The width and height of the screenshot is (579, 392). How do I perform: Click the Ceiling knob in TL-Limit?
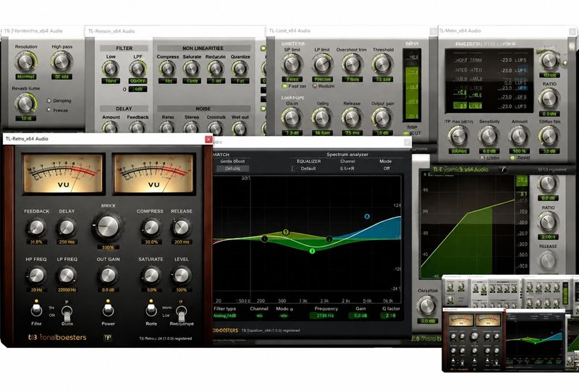[x=322, y=118]
